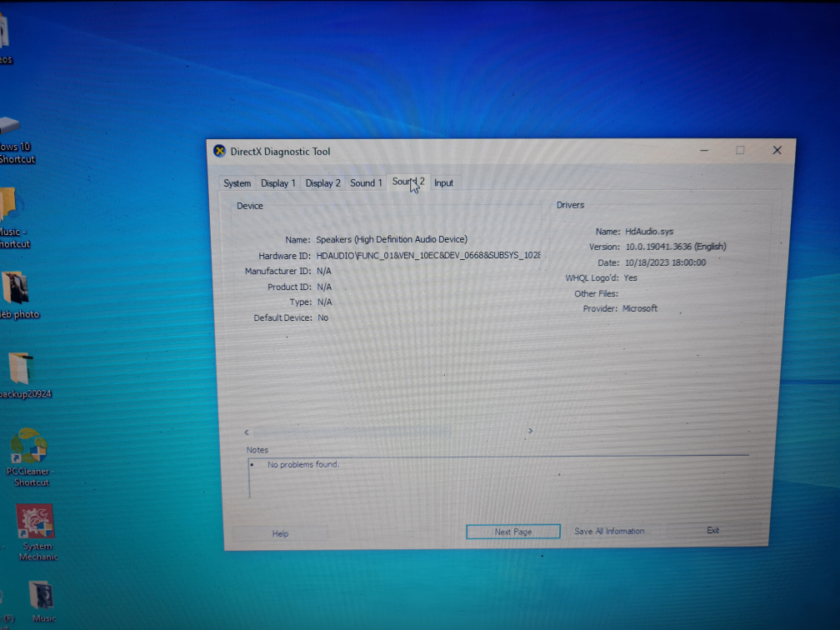
Task: Open the Display 2 tab
Action: pyautogui.click(x=322, y=183)
